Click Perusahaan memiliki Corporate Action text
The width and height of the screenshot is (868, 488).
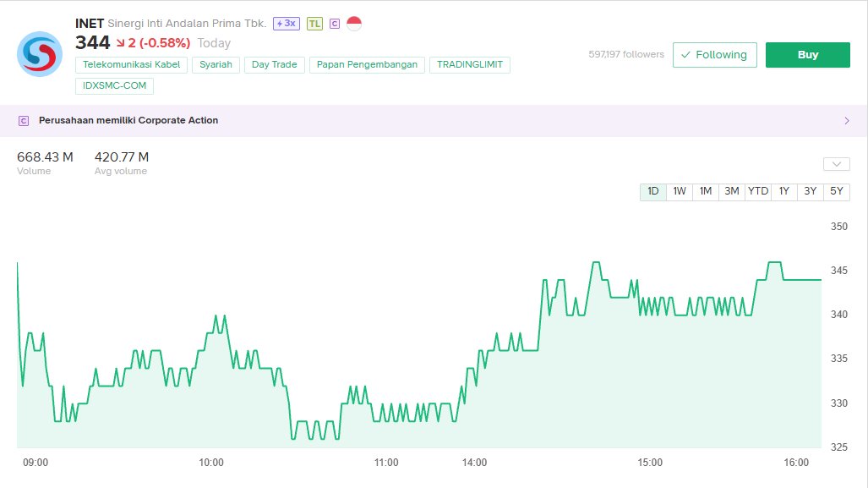128,121
